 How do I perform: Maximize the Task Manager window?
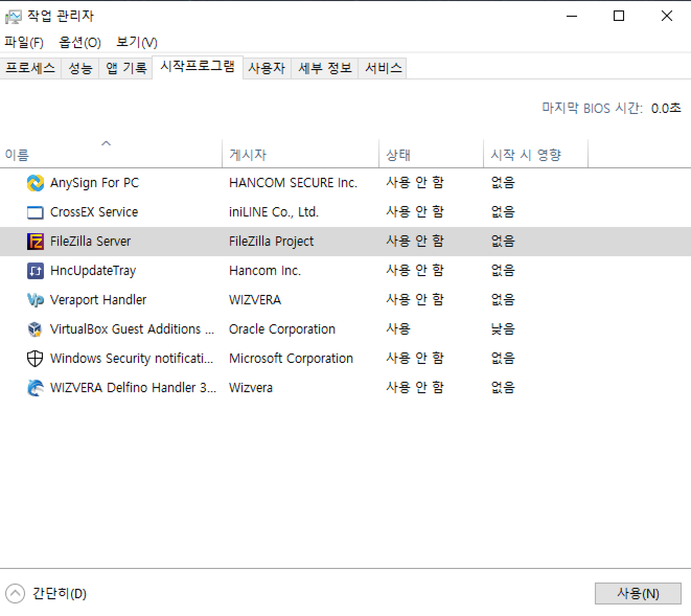[x=619, y=16]
